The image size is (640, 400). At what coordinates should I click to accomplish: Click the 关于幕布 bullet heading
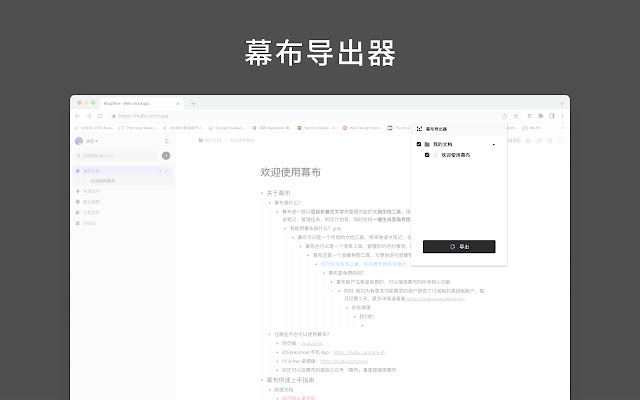point(278,193)
